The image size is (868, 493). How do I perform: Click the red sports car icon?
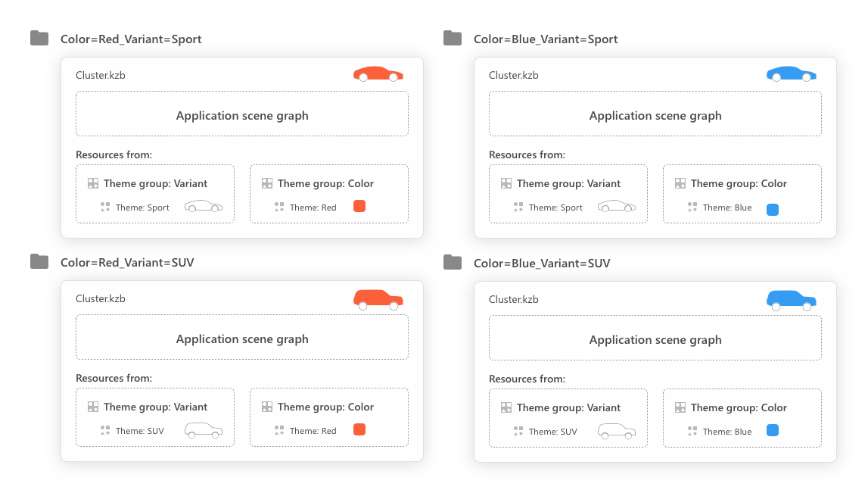(378, 74)
